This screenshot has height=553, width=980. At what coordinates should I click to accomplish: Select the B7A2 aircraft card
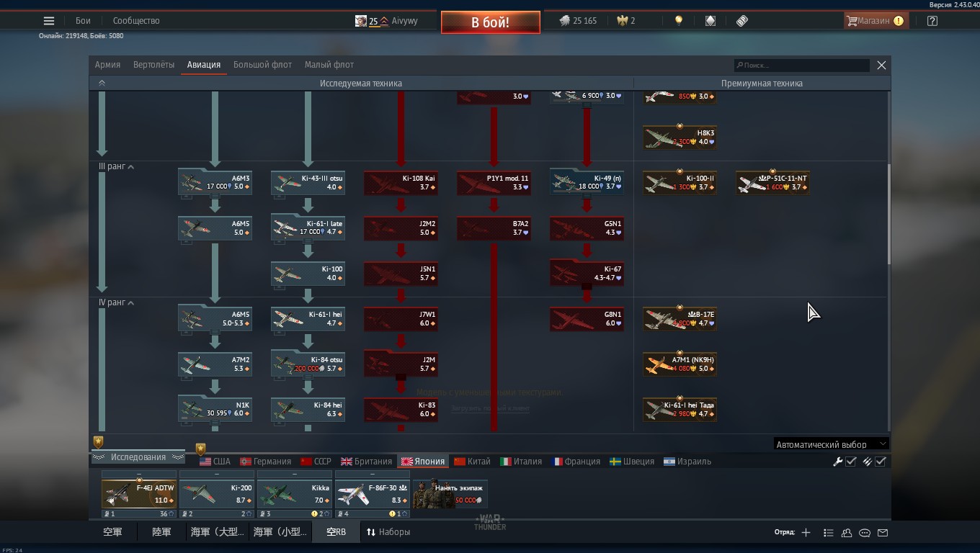(494, 228)
